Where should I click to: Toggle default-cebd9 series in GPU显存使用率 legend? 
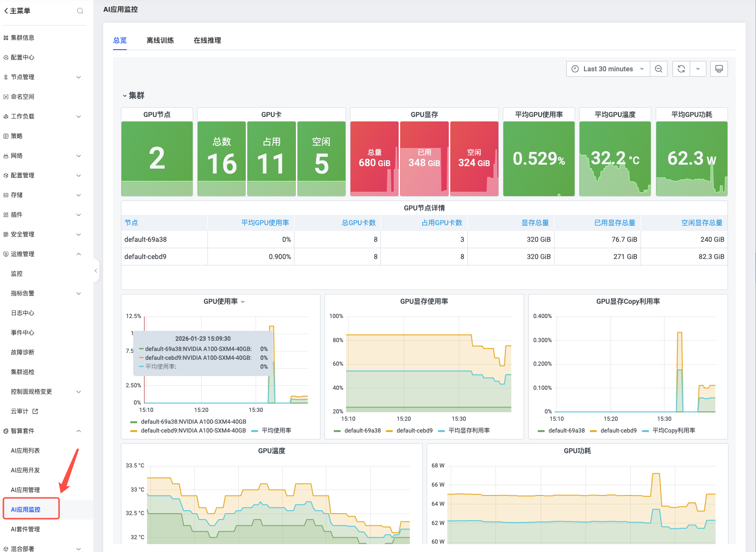pyautogui.click(x=414, y=431)
